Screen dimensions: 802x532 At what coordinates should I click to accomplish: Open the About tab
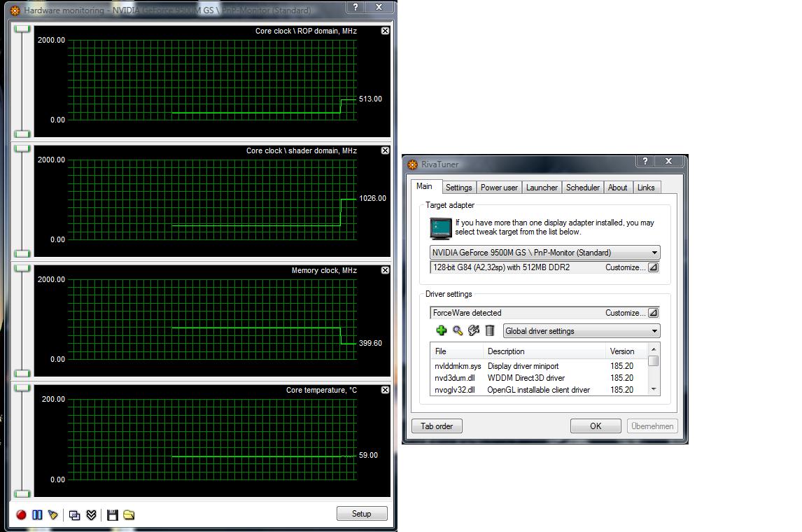tap(617, 188)
